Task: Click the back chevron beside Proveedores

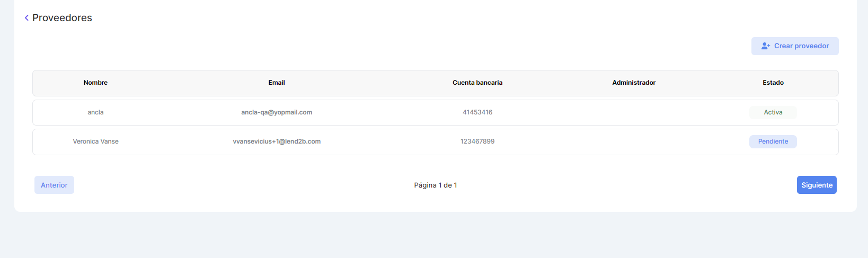Action: [x=26, y=18]
